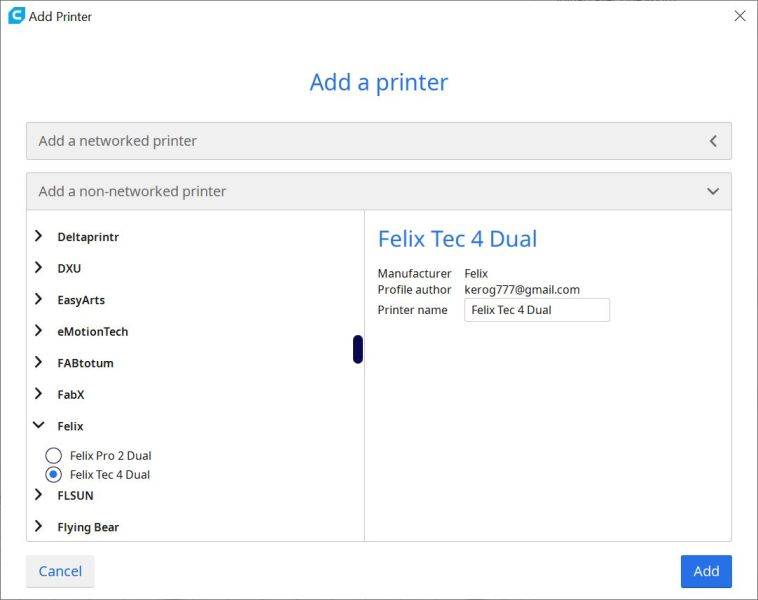Click the printer list scrollbar handle

358,349
